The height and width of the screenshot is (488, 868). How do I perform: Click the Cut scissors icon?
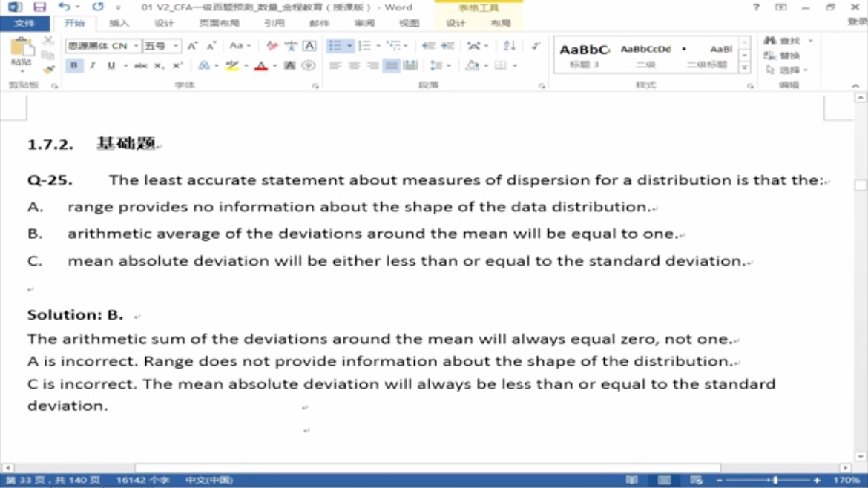48,41
